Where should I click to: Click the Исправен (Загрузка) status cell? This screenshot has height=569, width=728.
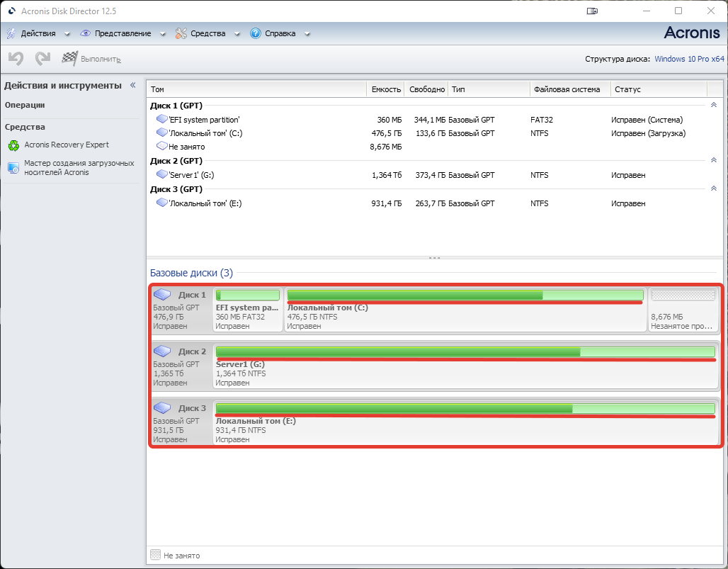tap(648, 133)
